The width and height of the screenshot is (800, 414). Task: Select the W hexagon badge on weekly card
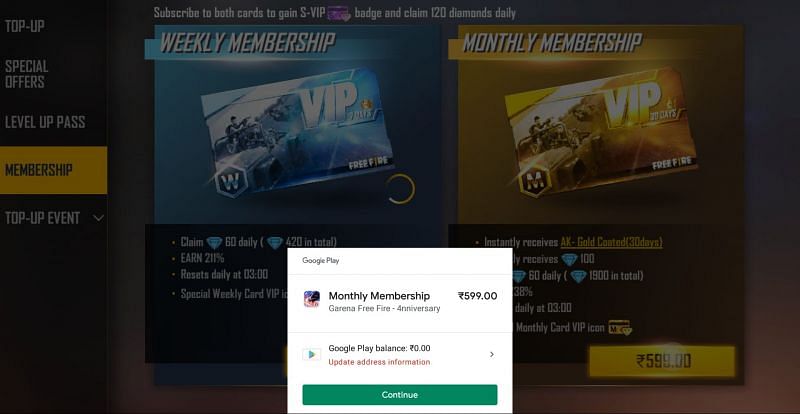click(231, 182)
